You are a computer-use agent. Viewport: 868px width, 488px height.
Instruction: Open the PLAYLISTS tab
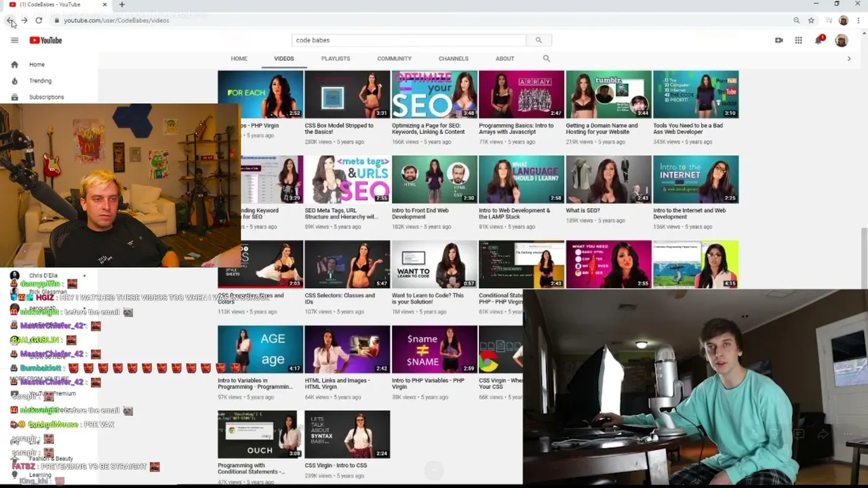(336, 59)
